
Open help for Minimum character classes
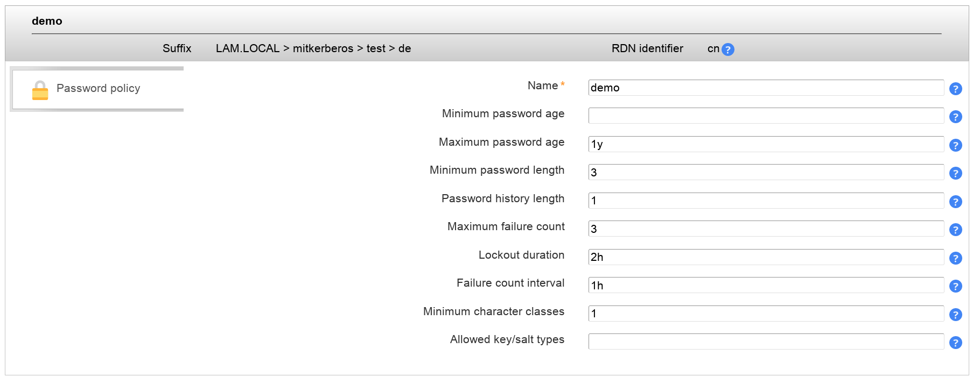pos(955,315)
